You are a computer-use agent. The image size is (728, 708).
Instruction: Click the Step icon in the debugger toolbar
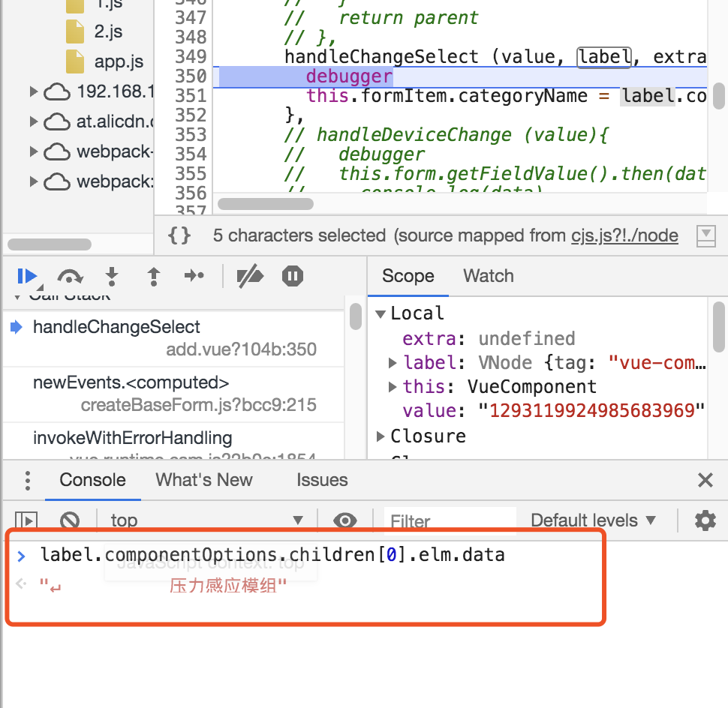[x=194, y=276]
